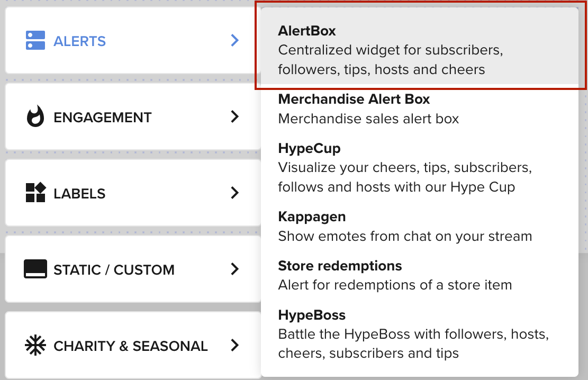Click 'Visualize your cheers, tips, subscribers' description
Image resolution: width=588 pixels, height=380 pixels.
(x=405, y=177)
